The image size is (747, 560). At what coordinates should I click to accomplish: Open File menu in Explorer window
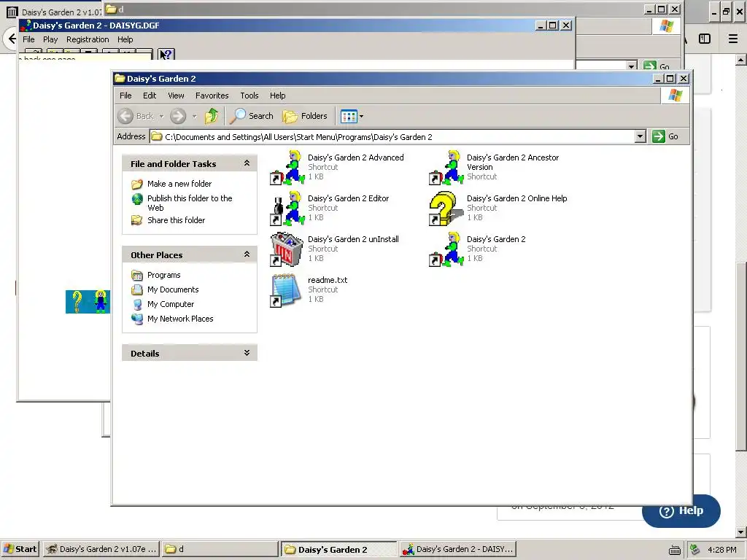(125, 96)
